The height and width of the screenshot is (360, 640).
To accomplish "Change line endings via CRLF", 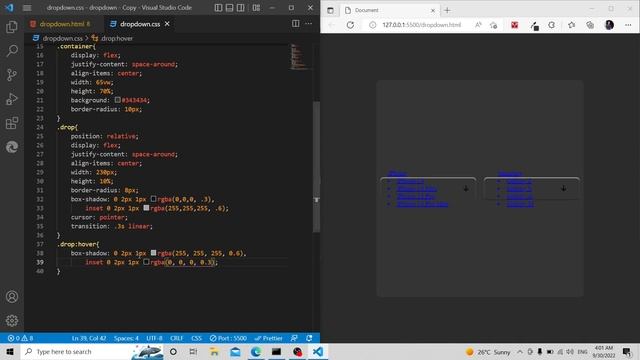I will [176, 338].
